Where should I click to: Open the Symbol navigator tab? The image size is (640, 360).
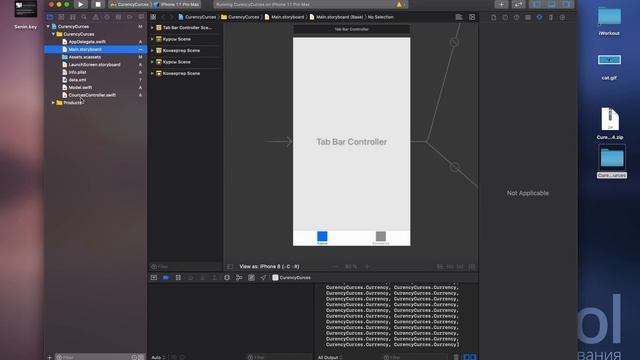73,17
